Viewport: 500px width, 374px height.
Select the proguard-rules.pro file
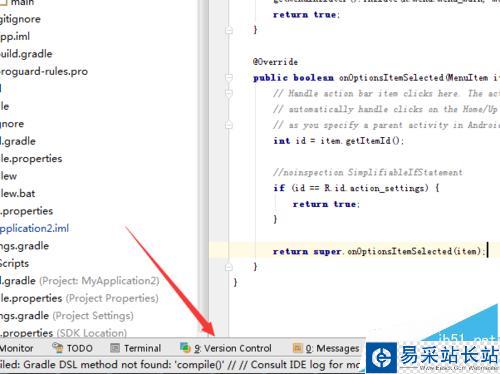pyautogui.click(x=44, y=71)
